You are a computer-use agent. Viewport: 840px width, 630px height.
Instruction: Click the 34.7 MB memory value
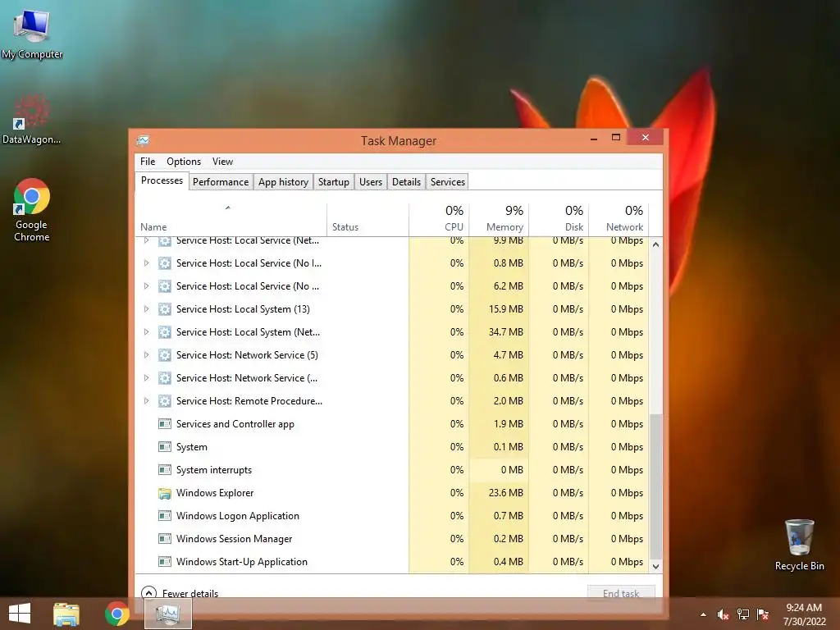[x=505, y=332]
